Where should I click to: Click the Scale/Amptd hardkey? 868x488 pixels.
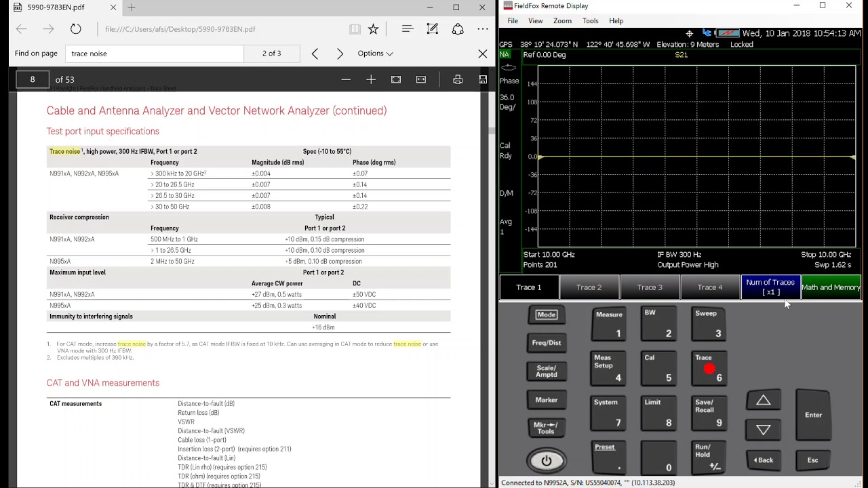[x=546, y=371]
